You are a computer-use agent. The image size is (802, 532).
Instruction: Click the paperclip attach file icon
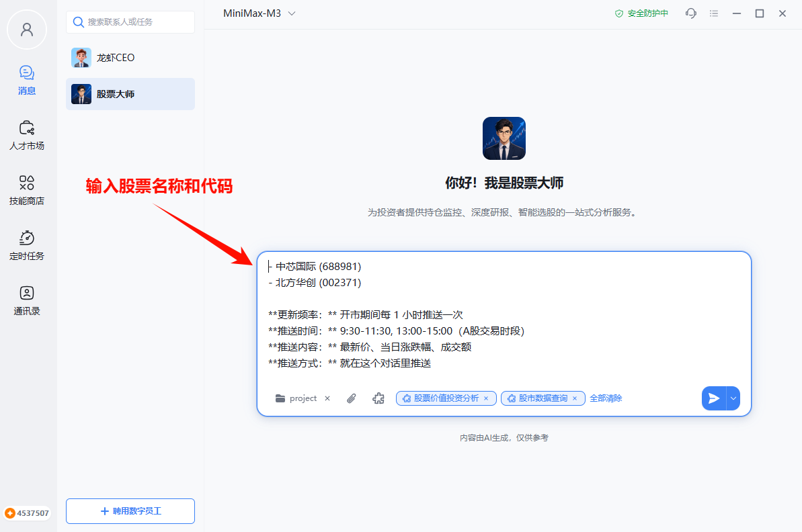(x=352, y=398)
